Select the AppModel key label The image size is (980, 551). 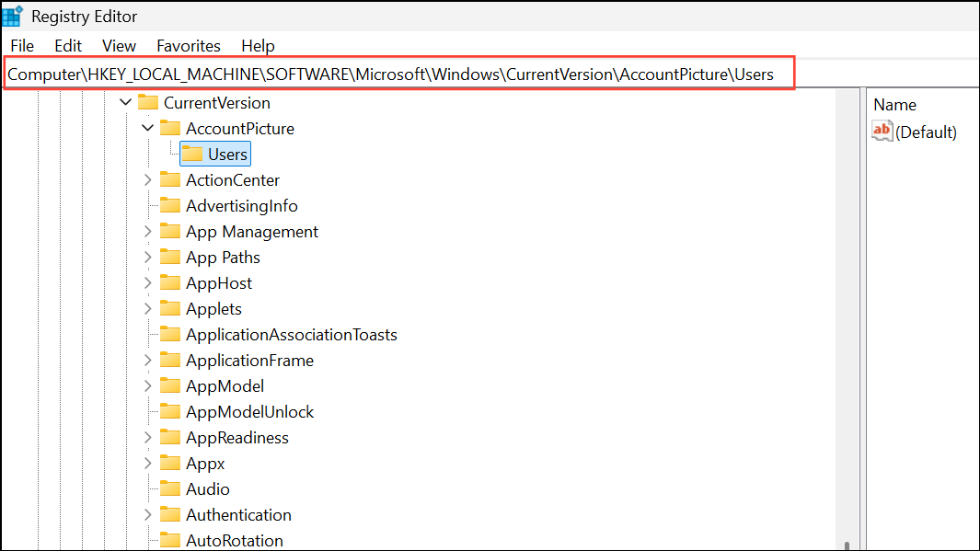225,386
